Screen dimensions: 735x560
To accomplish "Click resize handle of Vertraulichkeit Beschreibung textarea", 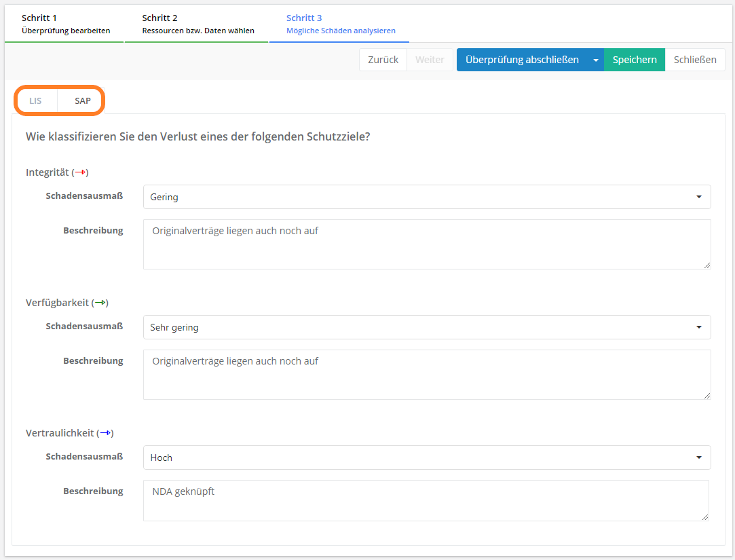I will pos(704,517).
